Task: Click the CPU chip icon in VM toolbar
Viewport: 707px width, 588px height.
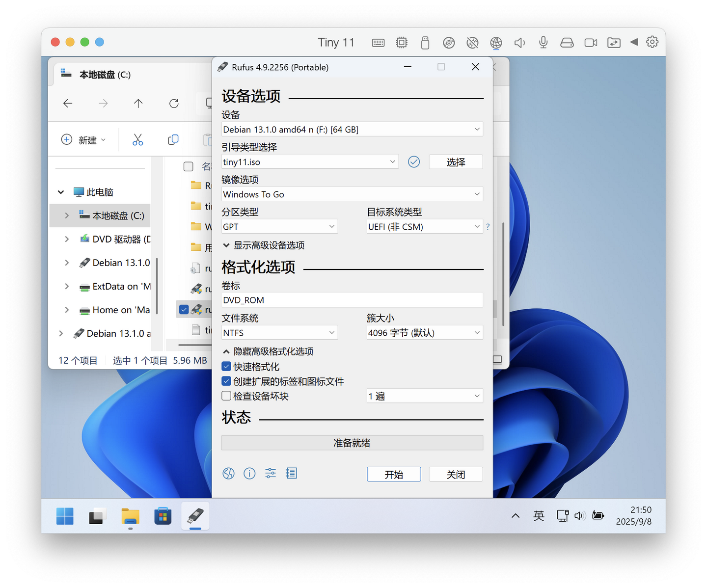Action: (x=402, y=43)
